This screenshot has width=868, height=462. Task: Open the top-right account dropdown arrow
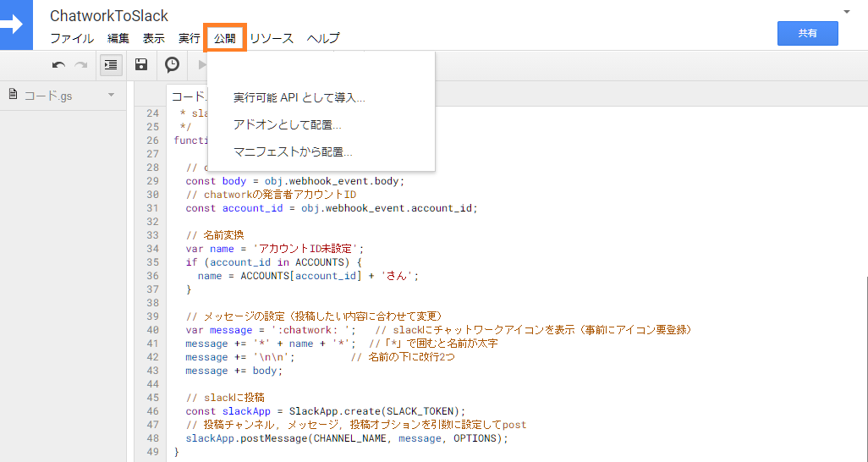point(846,12)
